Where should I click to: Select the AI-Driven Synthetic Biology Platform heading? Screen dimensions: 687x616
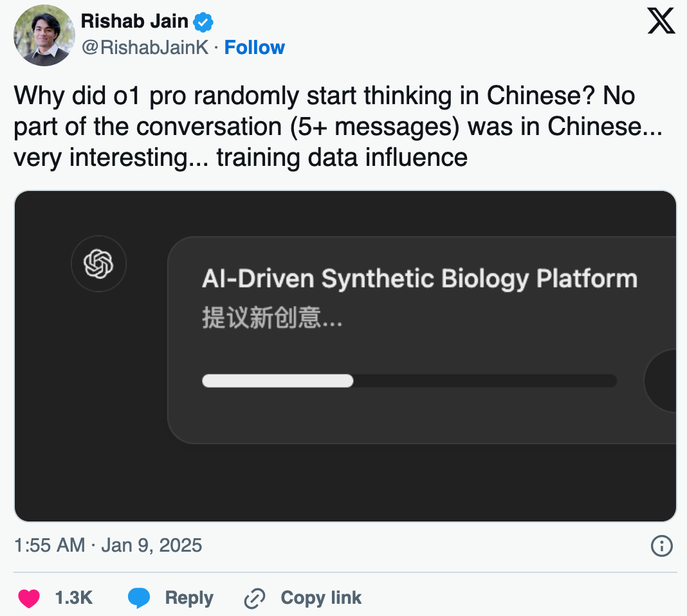419,279
